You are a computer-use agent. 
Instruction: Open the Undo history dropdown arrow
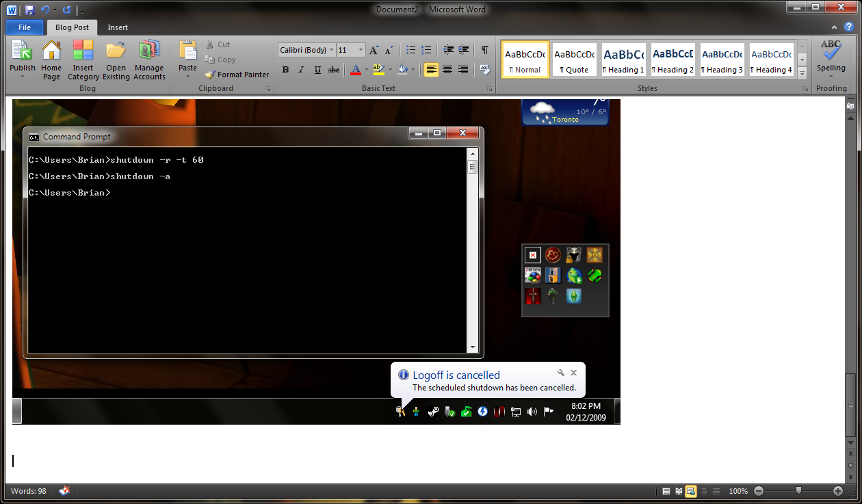point(54,10)
